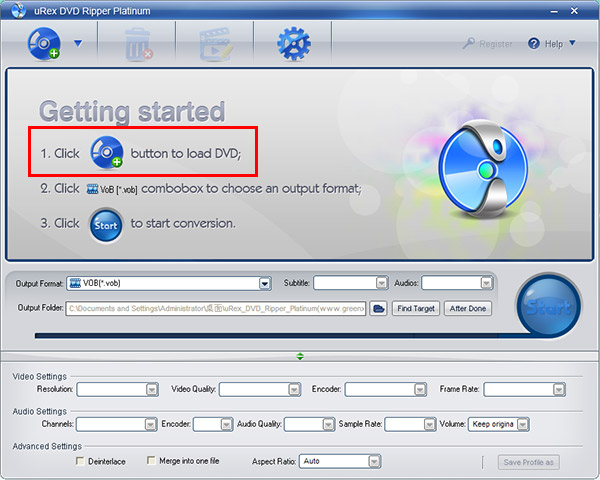Open the audio Encoder dropdown
The image size is (600, 480).
[213, 424]
